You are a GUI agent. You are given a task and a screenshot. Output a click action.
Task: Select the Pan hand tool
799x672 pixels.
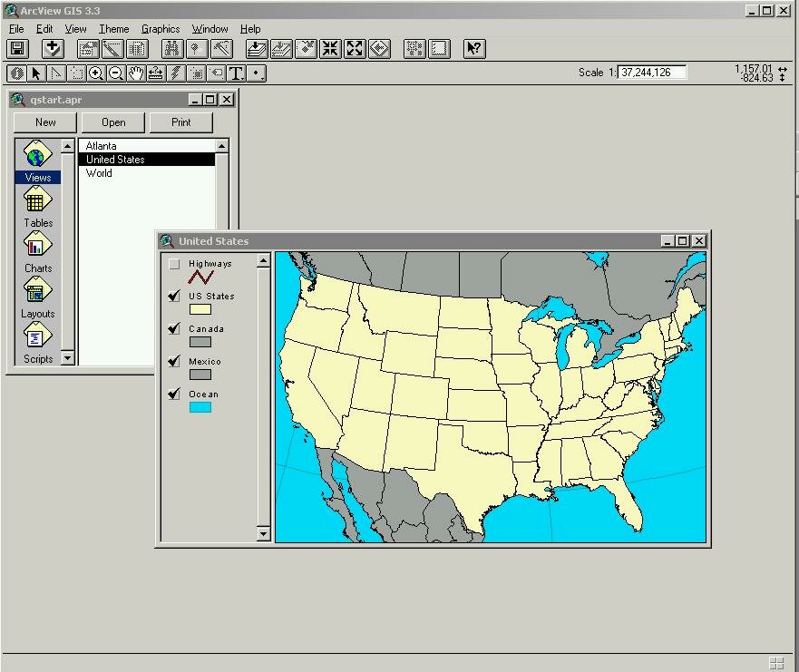(135, 73)
